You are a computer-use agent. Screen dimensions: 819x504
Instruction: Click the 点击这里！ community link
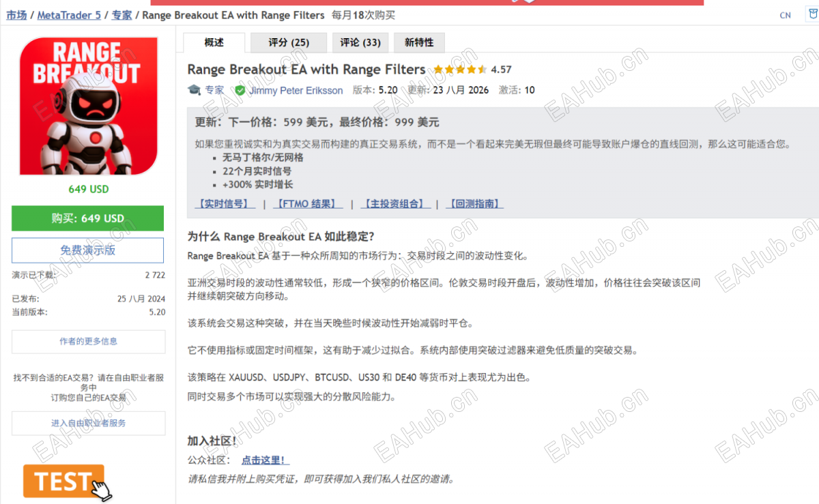(x=265, y=460)
